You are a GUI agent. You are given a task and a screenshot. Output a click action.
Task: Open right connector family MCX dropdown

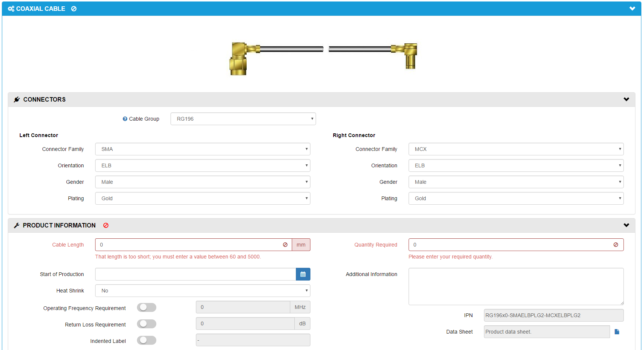pyautogui.click(x=516, y=149)
